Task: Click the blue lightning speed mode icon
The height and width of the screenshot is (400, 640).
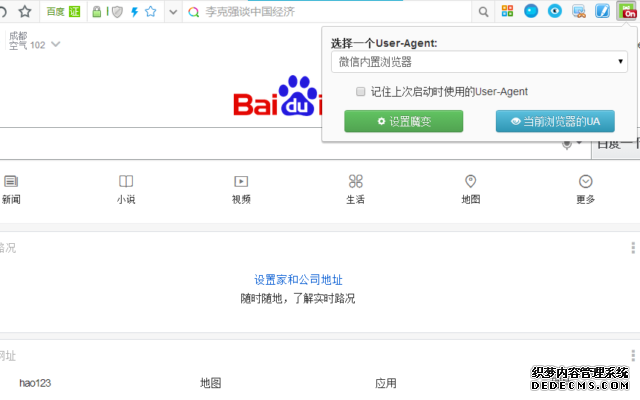Action: click(x=135, y=12)
